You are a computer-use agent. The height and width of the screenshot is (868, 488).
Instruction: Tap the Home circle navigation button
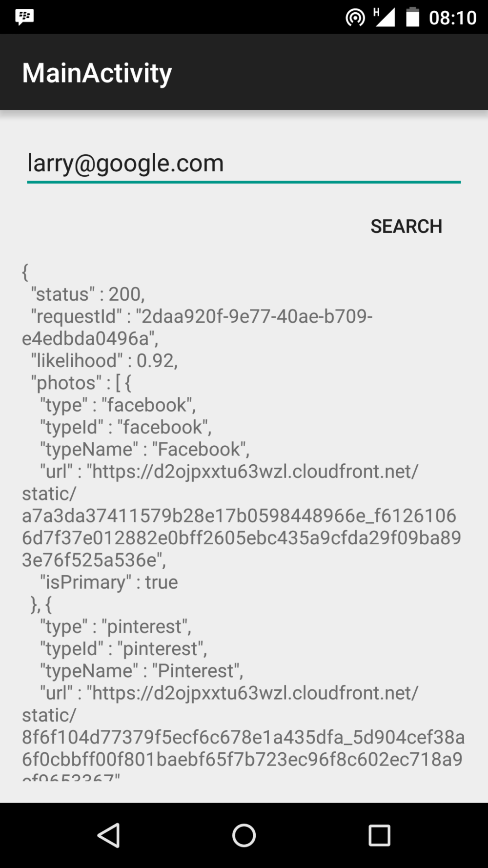[244, 836]
